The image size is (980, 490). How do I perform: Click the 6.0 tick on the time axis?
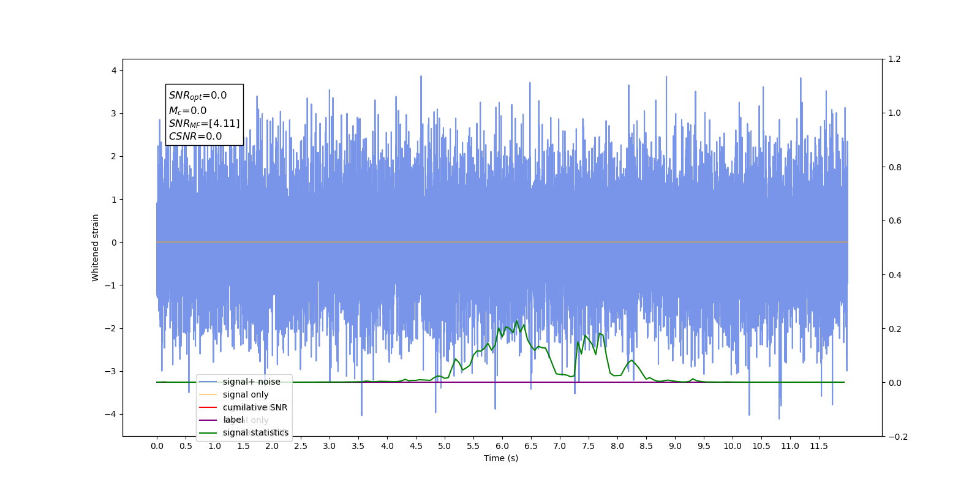[502, 446]
